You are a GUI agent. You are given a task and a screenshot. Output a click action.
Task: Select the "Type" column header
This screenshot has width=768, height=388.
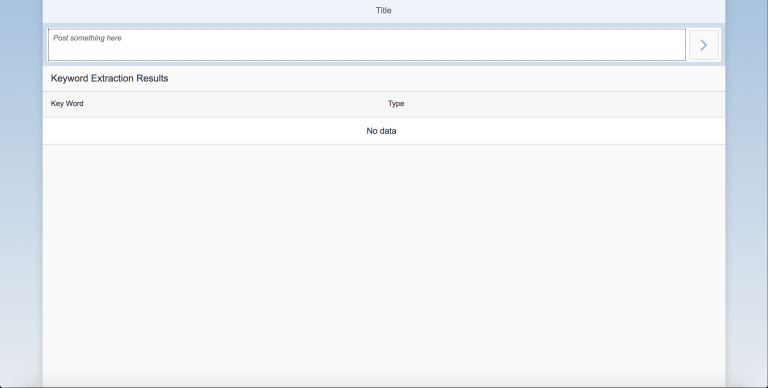point(396,103)
